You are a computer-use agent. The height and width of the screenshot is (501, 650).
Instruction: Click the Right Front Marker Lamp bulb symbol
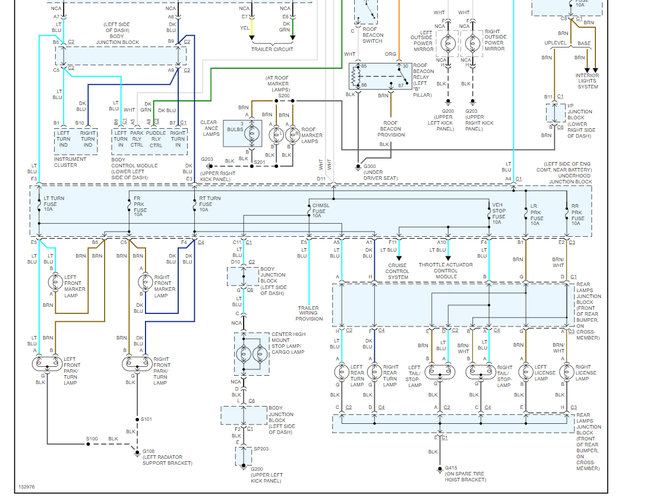click(145, 282)
